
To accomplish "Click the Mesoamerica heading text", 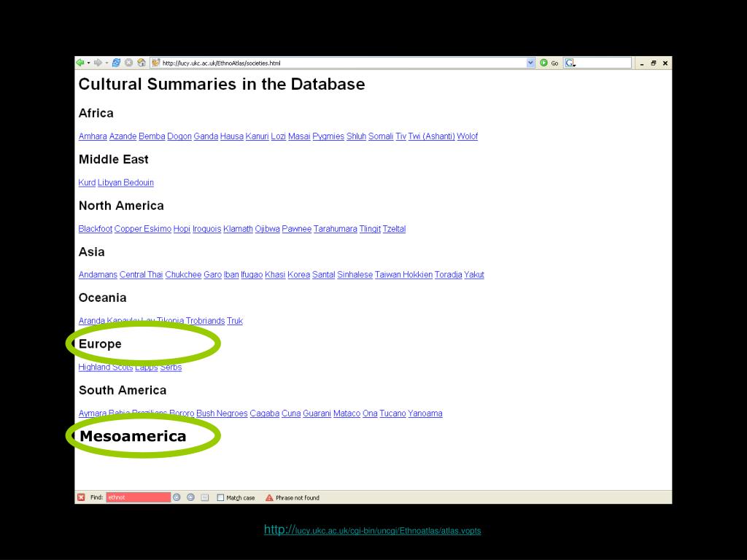I will click(x=133, y=436).
